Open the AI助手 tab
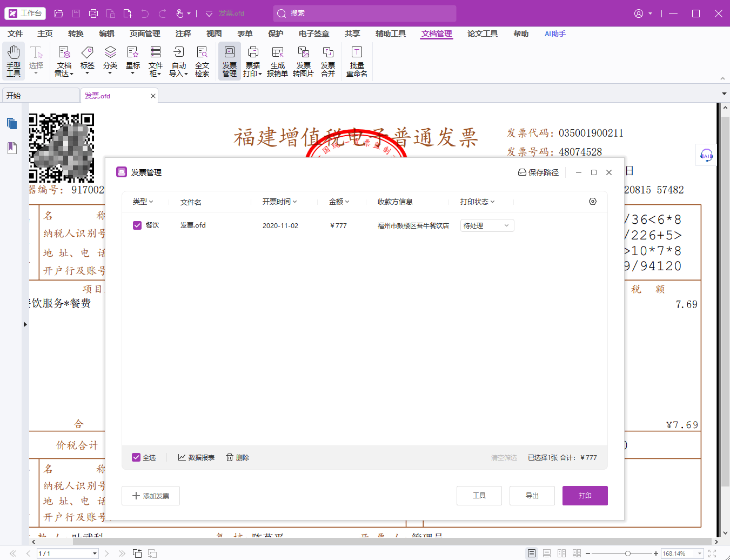The height and width of the screenshot is (560, 730). (555, 34)
